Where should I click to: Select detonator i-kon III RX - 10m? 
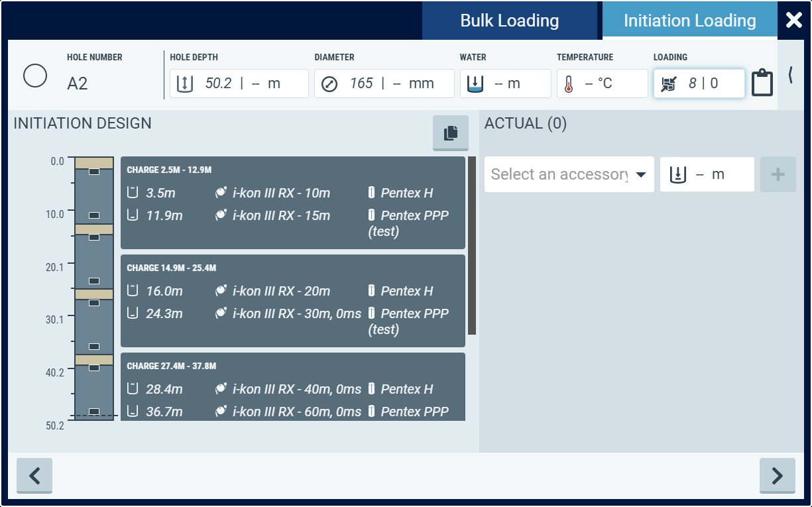[x=281, y=194]
